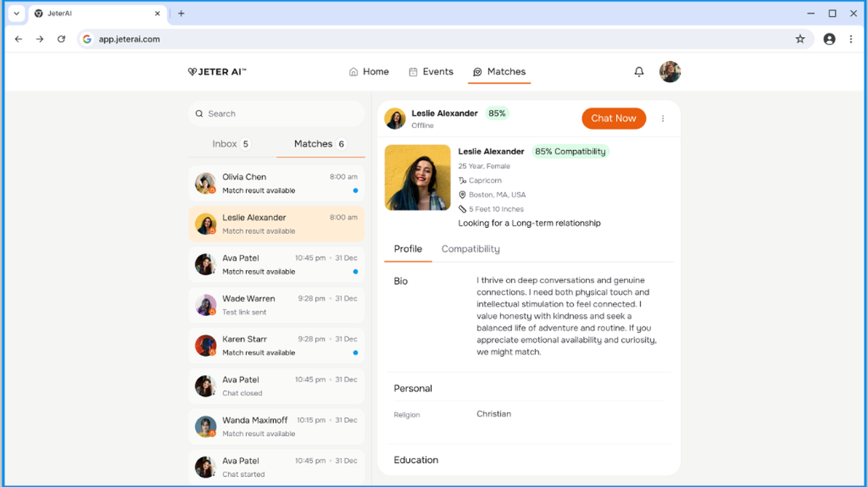Click the Boston, MA, USA text

pos(497,195)
